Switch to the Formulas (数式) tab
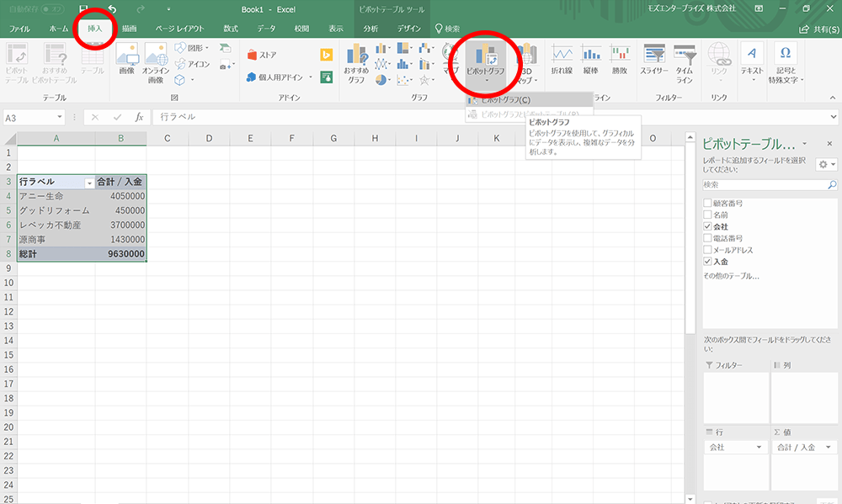This screenshot has width=842, height=504. point(231,29)
